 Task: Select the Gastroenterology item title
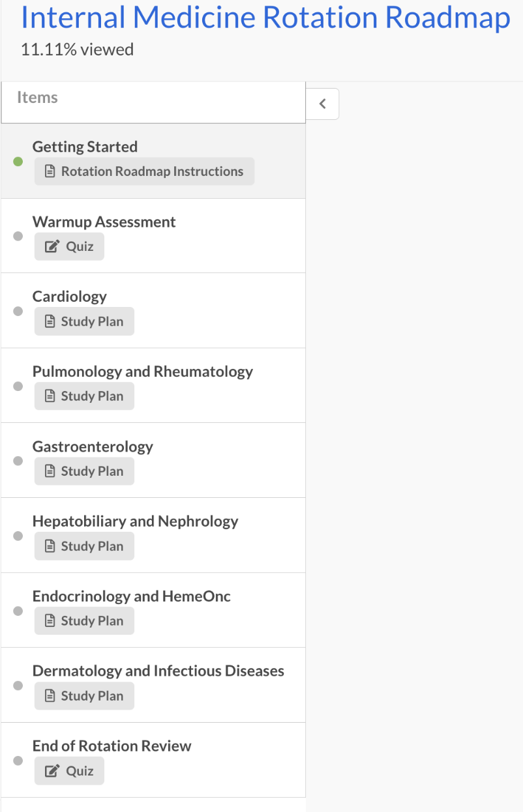[93, 446]
